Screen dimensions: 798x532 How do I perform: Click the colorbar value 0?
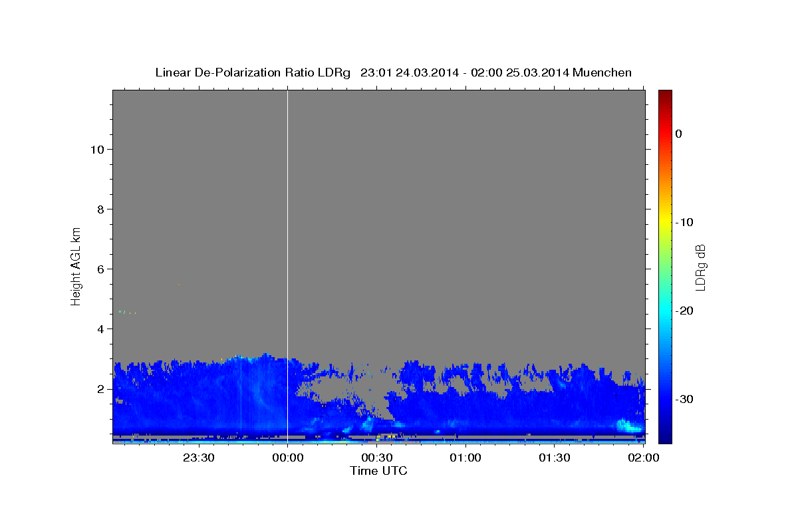(678, 134)
